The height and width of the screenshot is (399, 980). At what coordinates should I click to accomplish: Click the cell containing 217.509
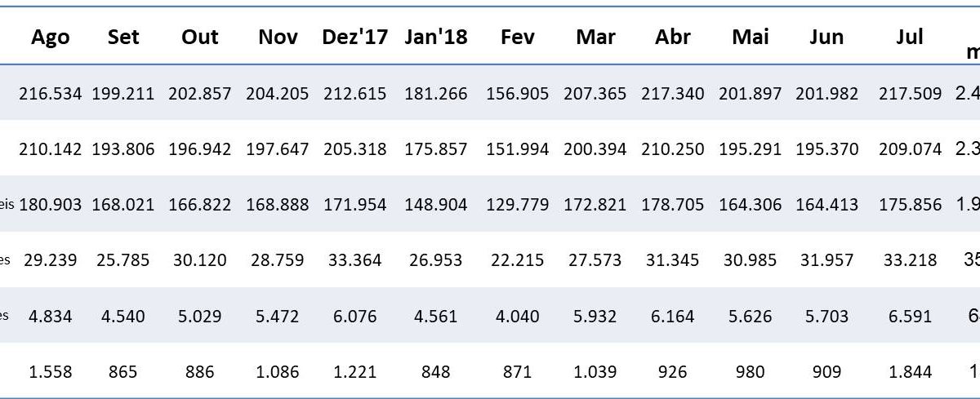(911, 94)
